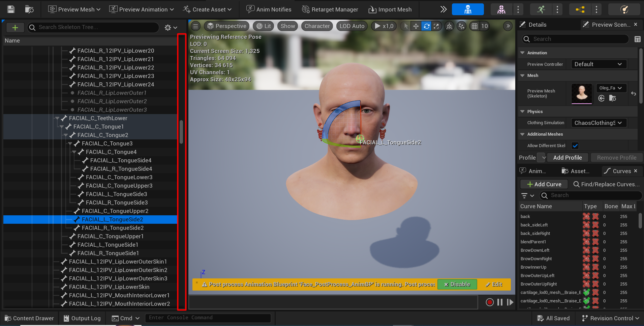The height and width of the screenshot is (326, 644).
Task: Disable the post process Animation Blueprint
Action: (457, 284)
